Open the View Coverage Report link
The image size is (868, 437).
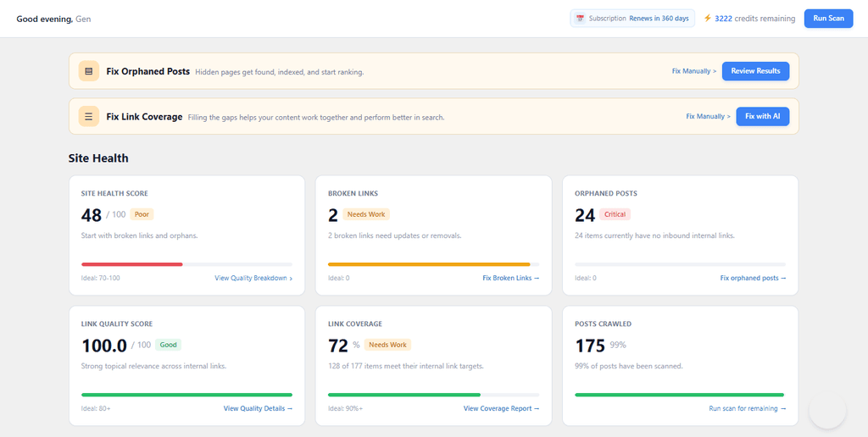[x=501, y=408]
